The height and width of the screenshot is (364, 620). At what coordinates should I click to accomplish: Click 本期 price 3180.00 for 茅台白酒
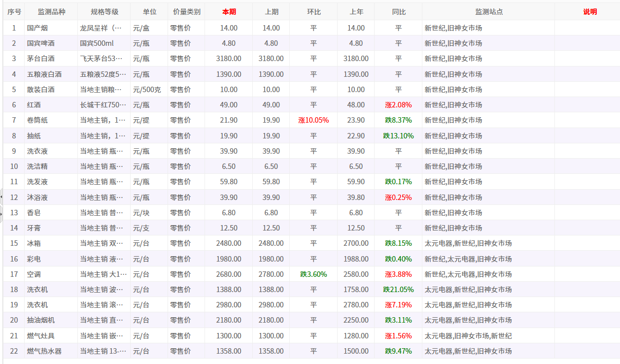229,59
